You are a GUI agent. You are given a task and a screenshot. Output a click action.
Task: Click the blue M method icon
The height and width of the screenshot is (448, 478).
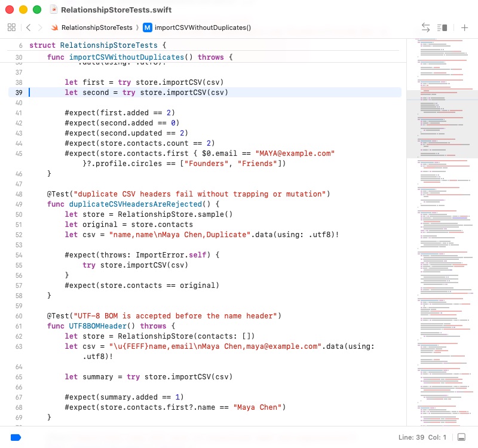[x=148, y=27]
